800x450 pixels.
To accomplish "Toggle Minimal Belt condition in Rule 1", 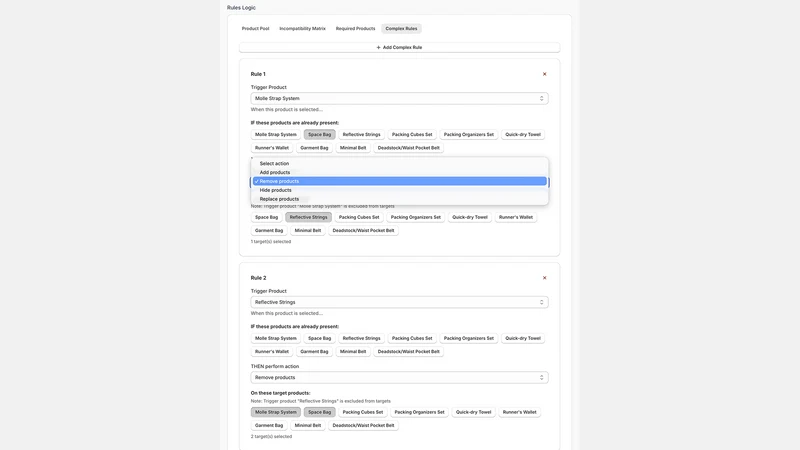I will [x=353, y=148].
